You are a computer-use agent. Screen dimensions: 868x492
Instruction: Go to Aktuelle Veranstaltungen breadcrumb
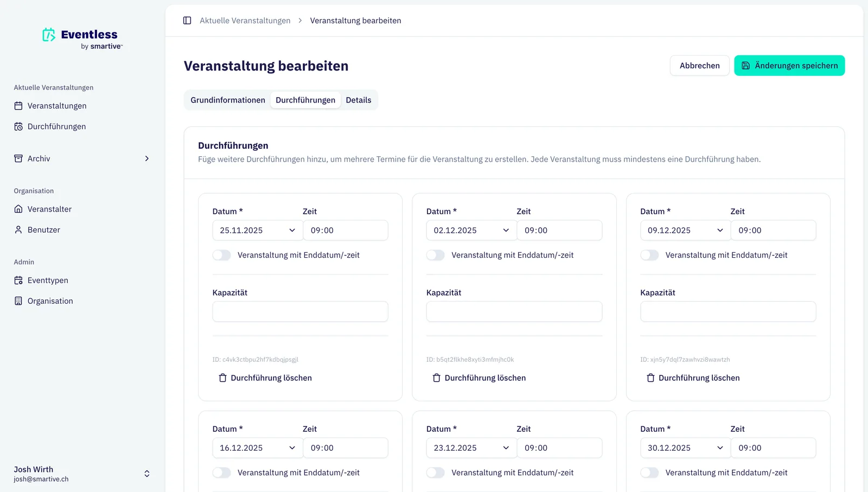(x=245, y=21)
